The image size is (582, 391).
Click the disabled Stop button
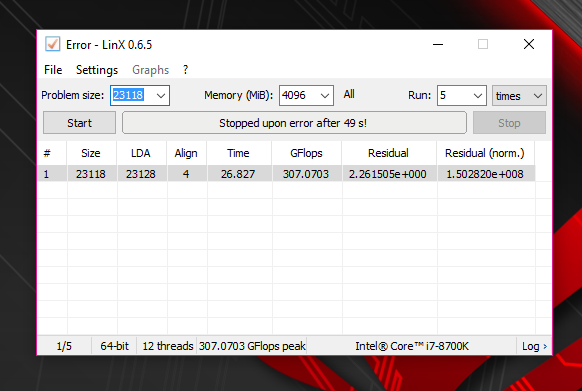coord(509,123)
